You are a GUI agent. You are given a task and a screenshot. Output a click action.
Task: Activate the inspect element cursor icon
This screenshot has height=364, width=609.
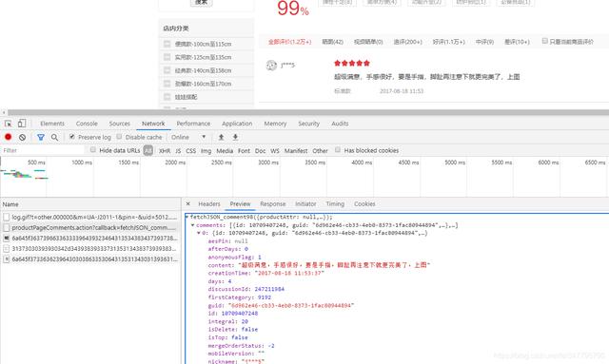click(x=9, y=124)
